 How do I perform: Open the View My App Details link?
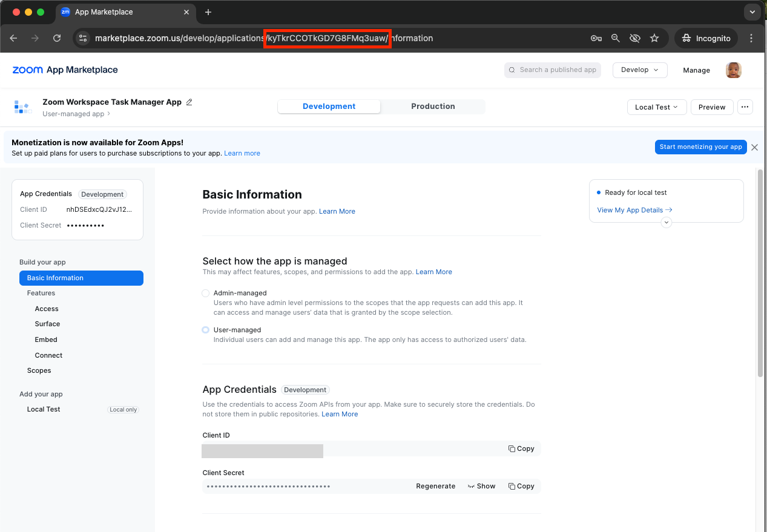point(634,210)
